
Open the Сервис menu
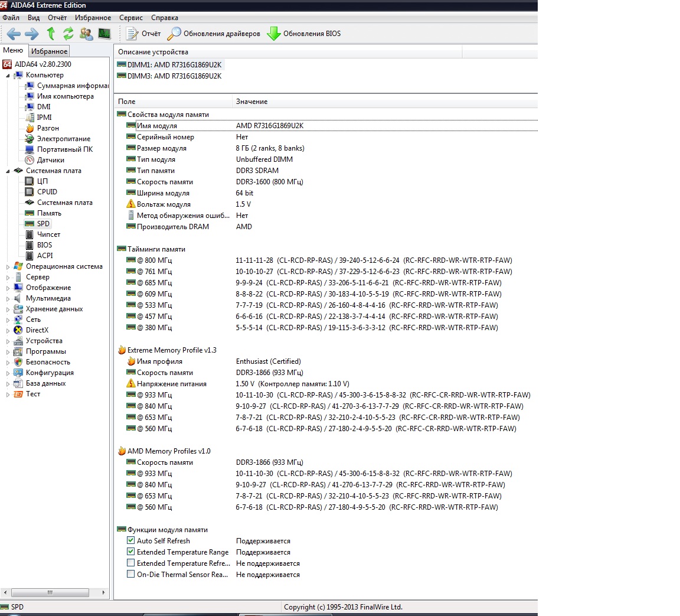(131, 18)
